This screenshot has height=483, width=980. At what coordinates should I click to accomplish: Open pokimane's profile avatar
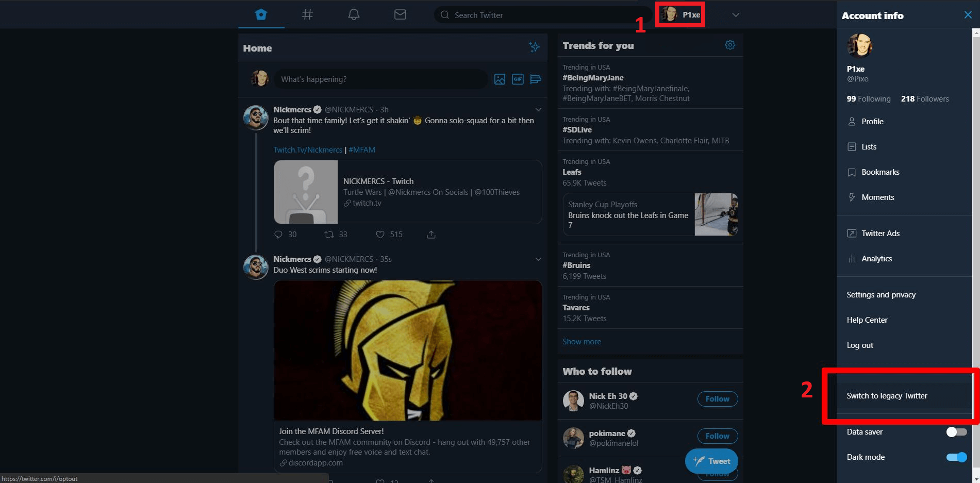coord(573,438)
